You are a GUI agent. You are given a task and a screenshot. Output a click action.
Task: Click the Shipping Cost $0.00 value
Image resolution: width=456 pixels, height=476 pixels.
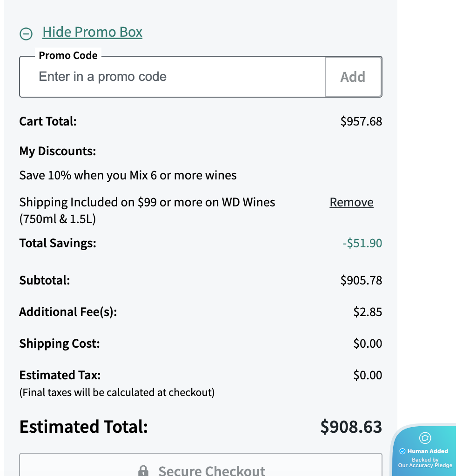point(368,344)
